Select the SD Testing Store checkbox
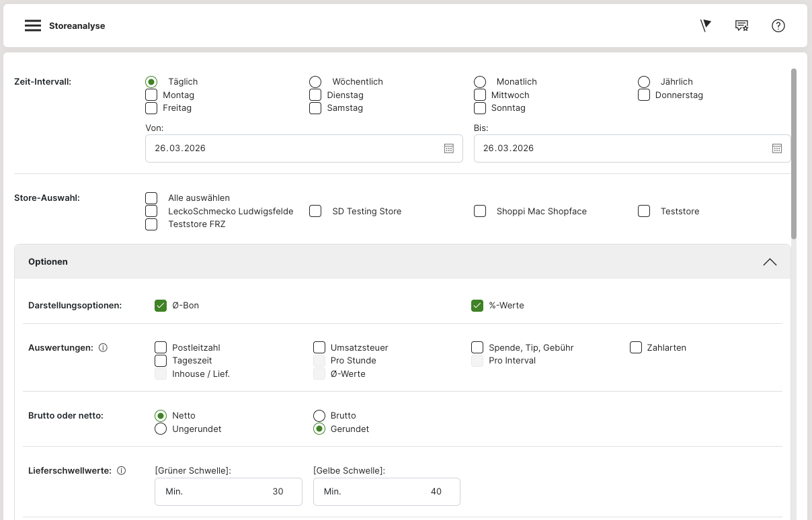 pyautogui.click(x=315, y=212)
